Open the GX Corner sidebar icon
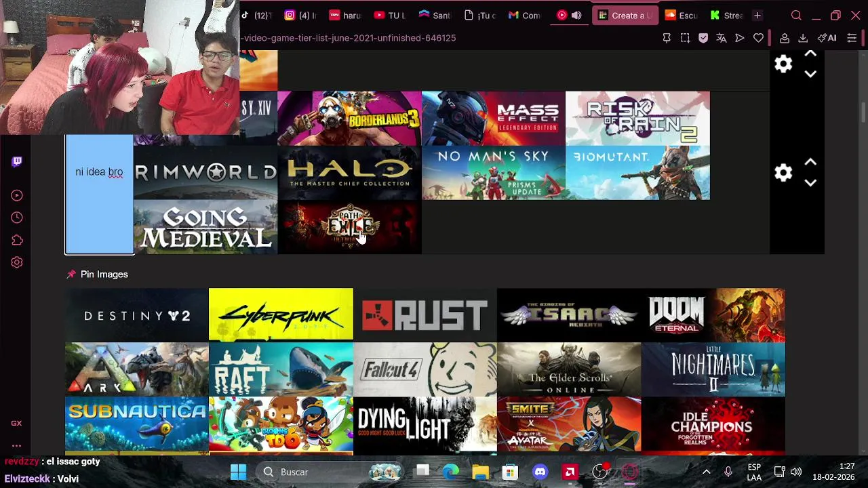Viewport: 868px width, 488px height. click(16, 423)
